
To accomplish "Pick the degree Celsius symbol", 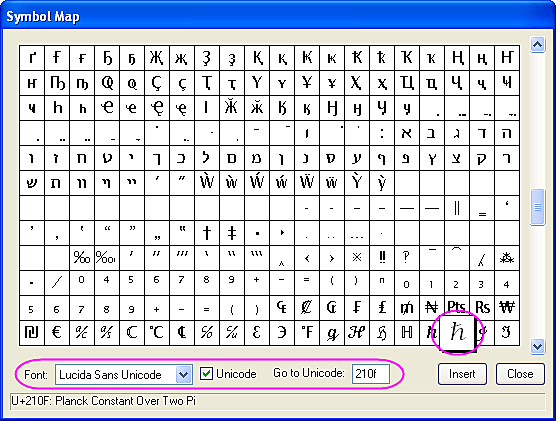I will (x=157, y=333).
